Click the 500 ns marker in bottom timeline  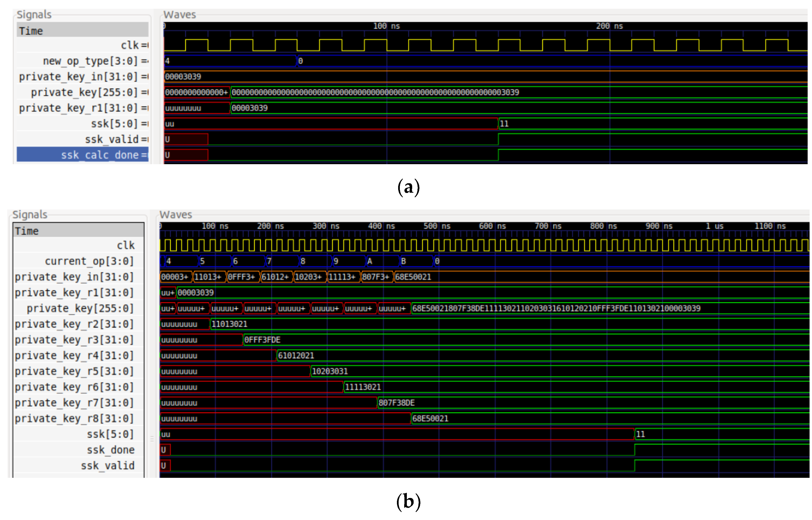(437, 226)
